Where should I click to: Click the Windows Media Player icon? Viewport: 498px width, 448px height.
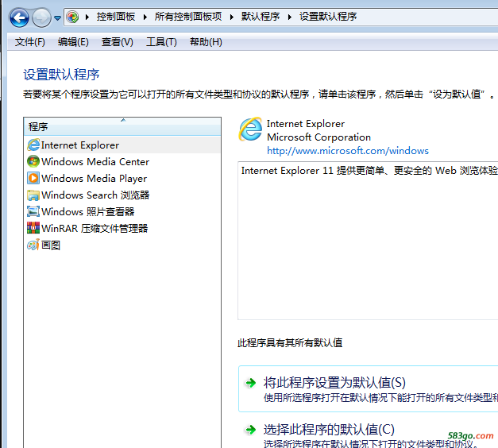click(33, 179)
